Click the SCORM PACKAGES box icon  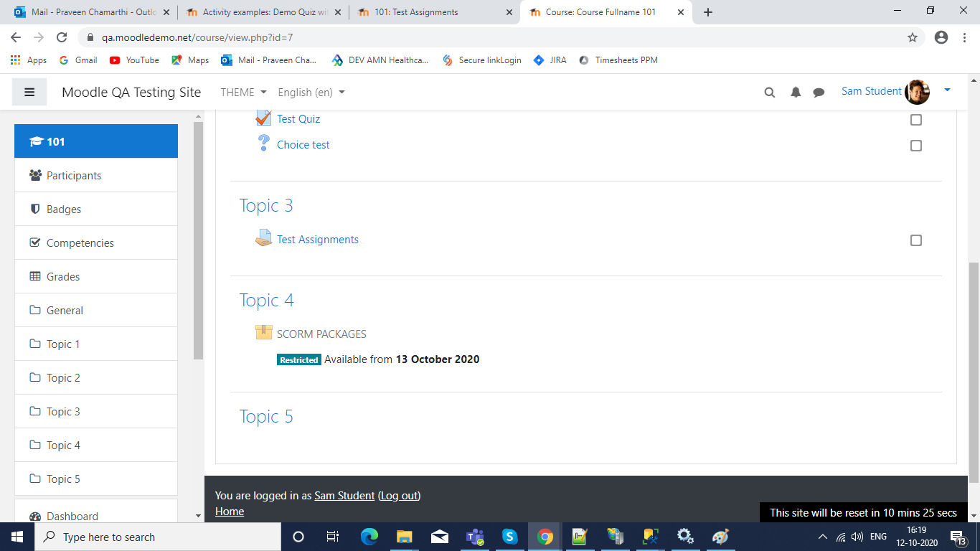pos(263,332)
